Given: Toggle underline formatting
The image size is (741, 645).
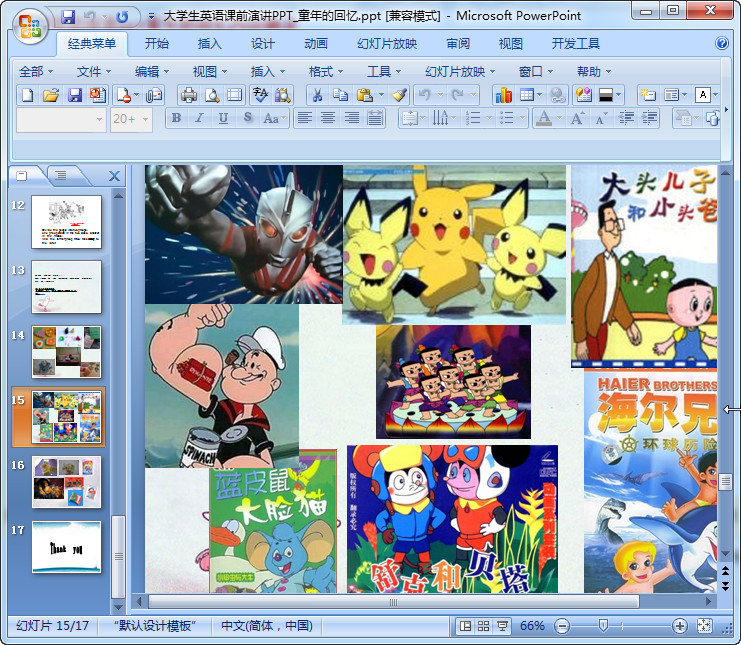Looking at the screenshot, I should pos(223,118).
